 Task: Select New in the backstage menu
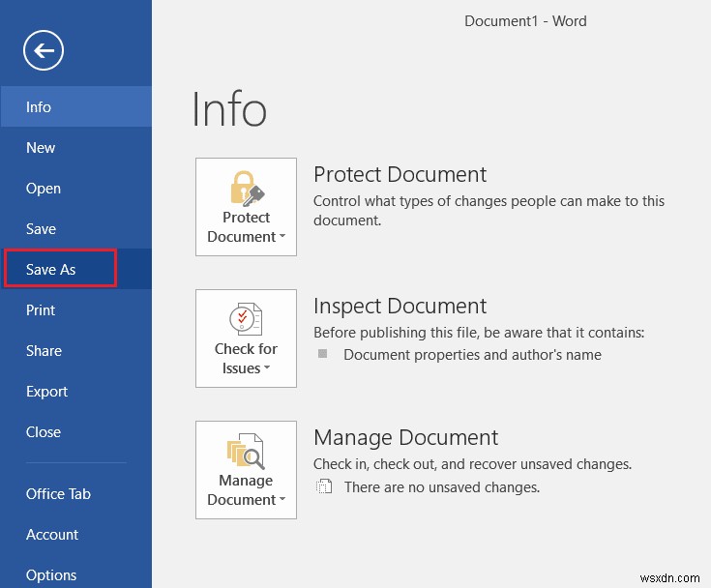coord(75,147)
